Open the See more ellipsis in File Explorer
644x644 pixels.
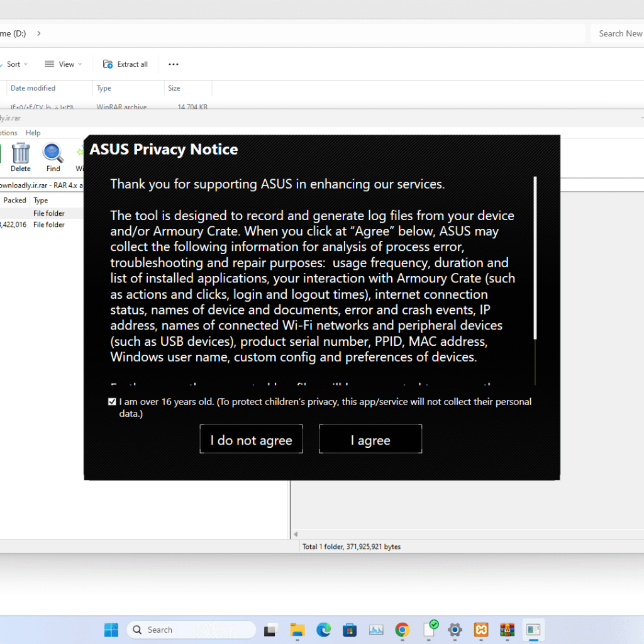point(174,64)
